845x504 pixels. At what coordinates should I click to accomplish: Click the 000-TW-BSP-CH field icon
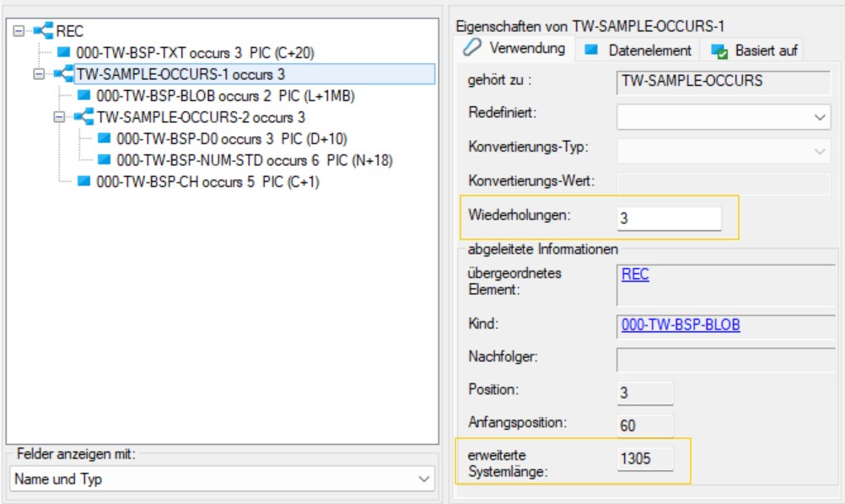point(84,181)
